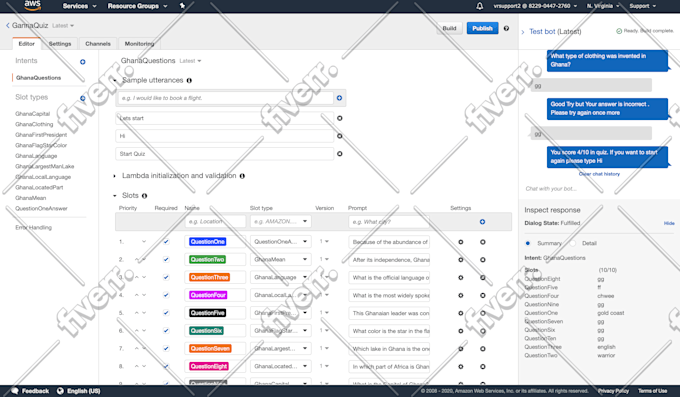Open the Resource Groups dropdown
The width and height of the screenshot is (680, 397).
click(137, 6)
